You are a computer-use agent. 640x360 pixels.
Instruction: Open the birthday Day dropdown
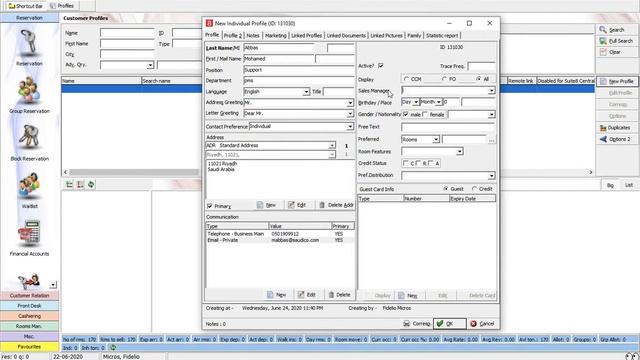416,102
